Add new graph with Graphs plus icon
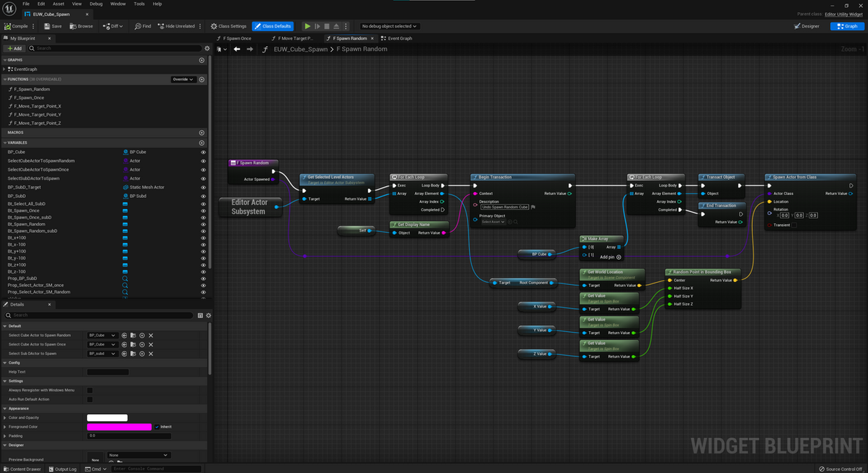 tap(202, 60)
